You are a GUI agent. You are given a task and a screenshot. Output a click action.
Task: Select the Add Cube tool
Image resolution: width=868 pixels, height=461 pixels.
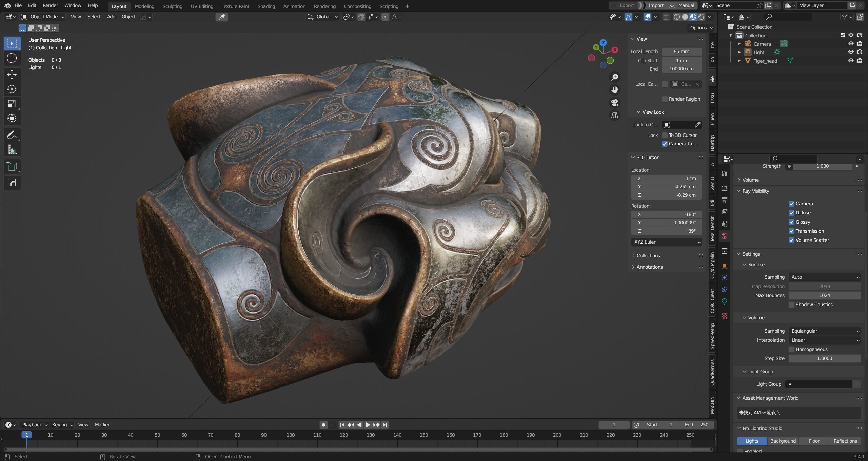tap(12, 166)
